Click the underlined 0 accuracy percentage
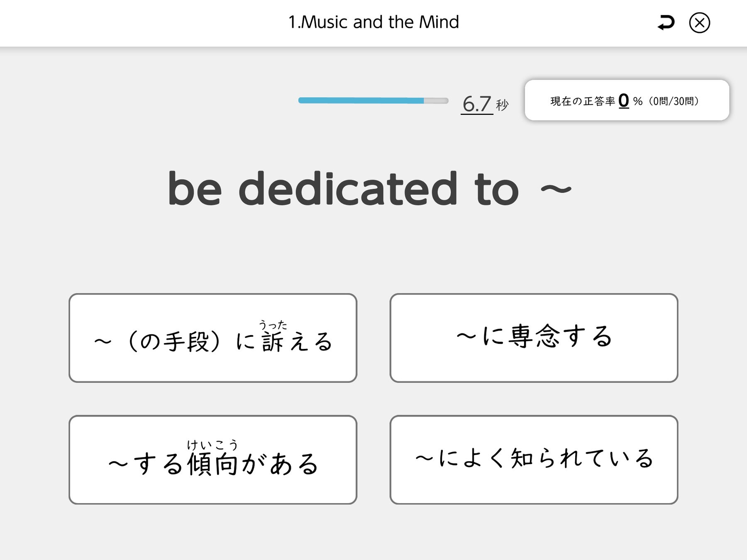 pyautogui.click(x=623, y=100)
